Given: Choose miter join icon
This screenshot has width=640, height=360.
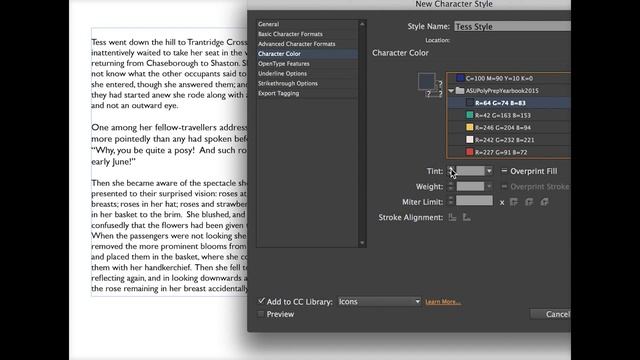Looking at the screenshot, I should click(x=514, y=202).
